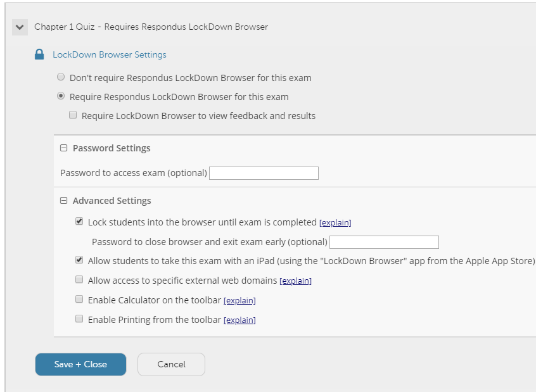The height and width of the screenshot is (392, 536).
Task: Click the Advanced Settings heading text
Action: [112, 201]
